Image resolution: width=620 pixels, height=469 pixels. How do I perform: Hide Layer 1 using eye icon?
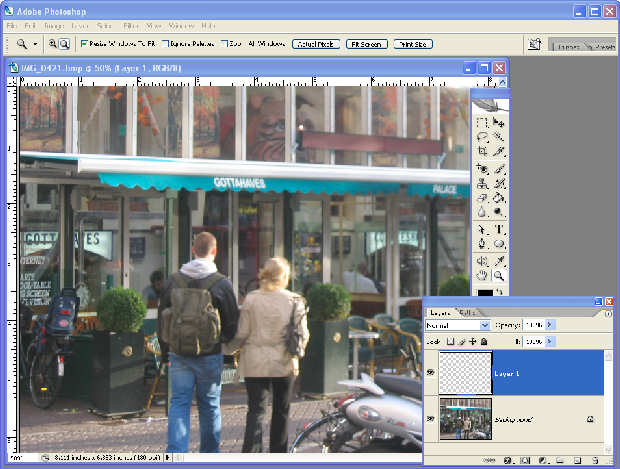tap(431, 372)
